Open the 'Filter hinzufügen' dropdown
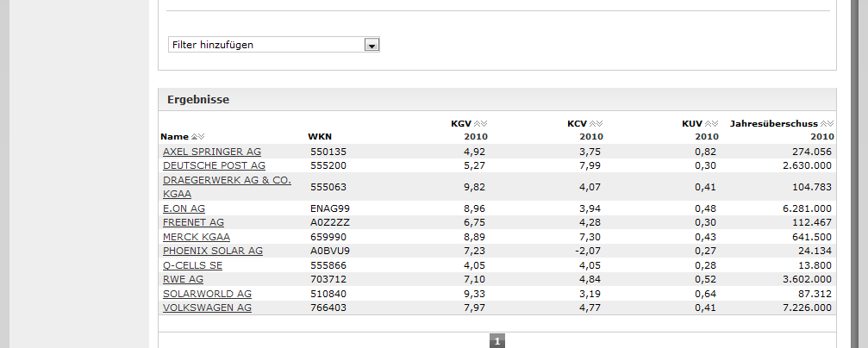This screenshot has height=348, width=868. pyautogui.click(x=372, y=45)
